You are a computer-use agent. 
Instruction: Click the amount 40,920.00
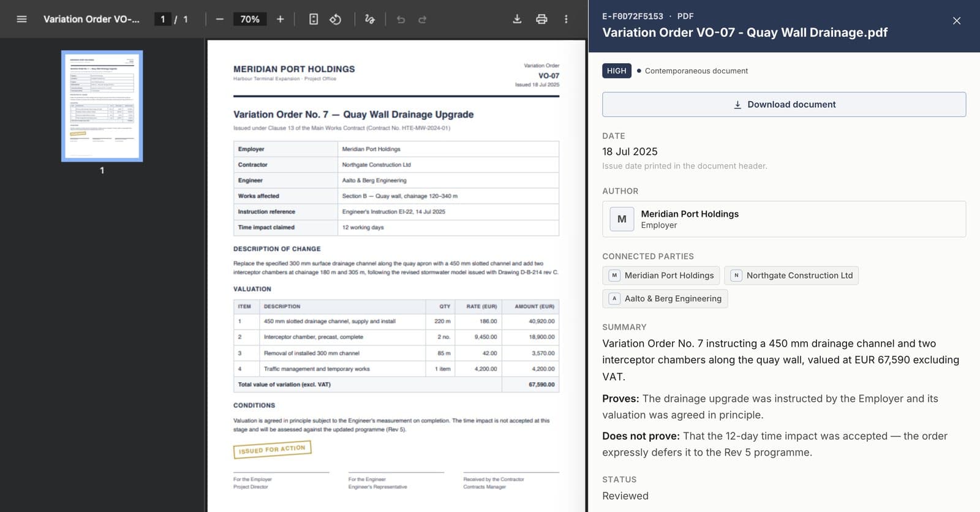541,321
